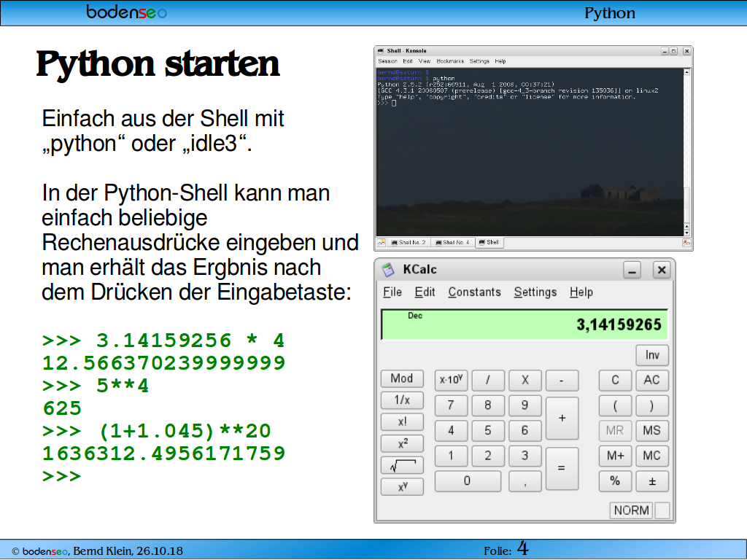Switch to the Shell No. 4 tab

pos(453,242)
